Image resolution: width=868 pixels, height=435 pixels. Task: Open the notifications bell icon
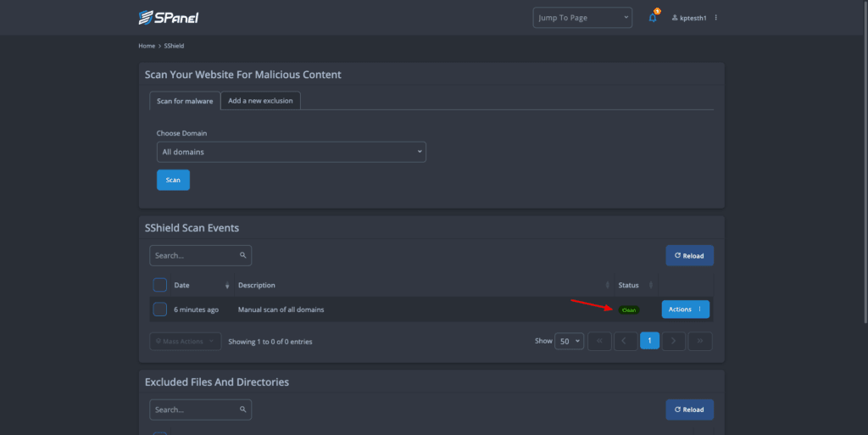point(654,17)
